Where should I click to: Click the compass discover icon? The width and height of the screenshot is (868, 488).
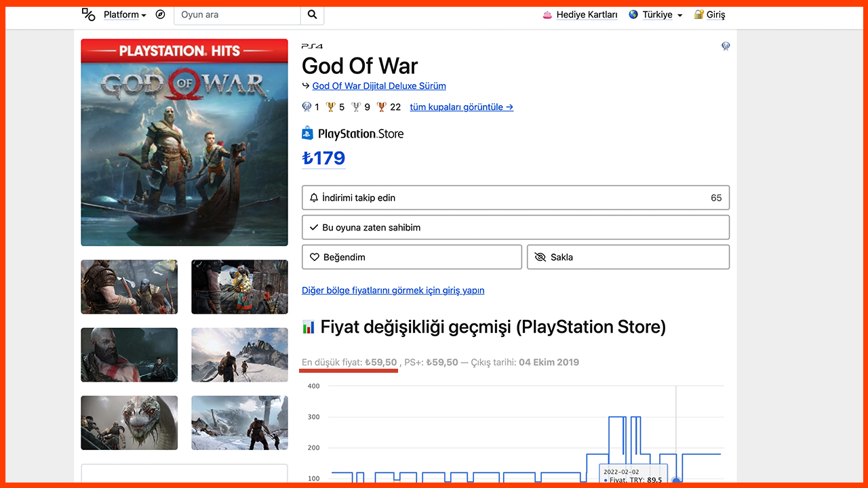coord(160,14)
